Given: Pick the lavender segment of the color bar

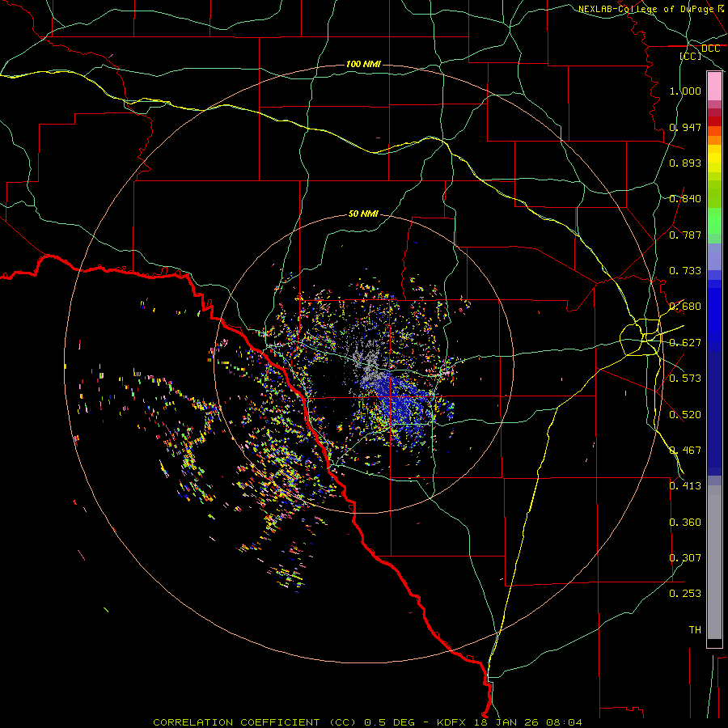Looking at the screenshot, I should pos(714,256).
